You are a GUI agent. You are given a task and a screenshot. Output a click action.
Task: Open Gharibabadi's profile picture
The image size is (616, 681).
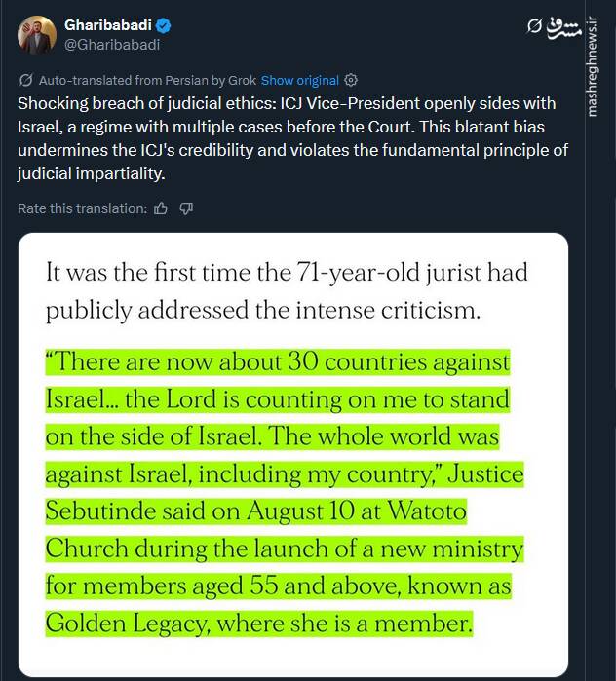(38, 34)
